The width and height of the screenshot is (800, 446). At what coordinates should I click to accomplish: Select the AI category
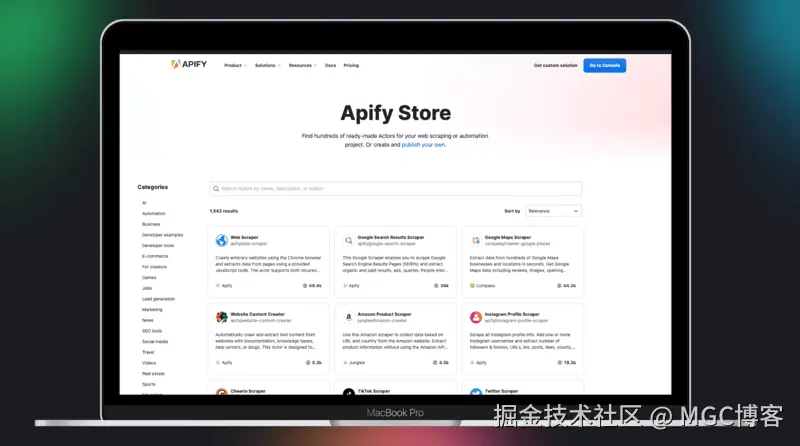click(x=144, y=203)
